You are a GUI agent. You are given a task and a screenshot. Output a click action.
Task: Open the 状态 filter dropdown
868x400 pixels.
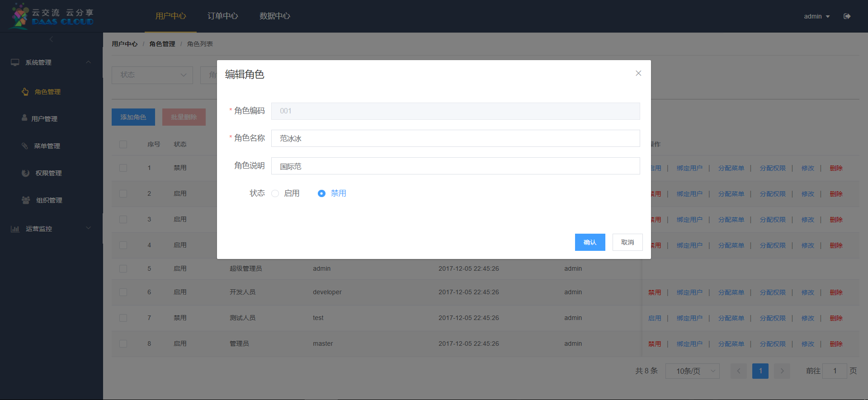coord(152,75)
